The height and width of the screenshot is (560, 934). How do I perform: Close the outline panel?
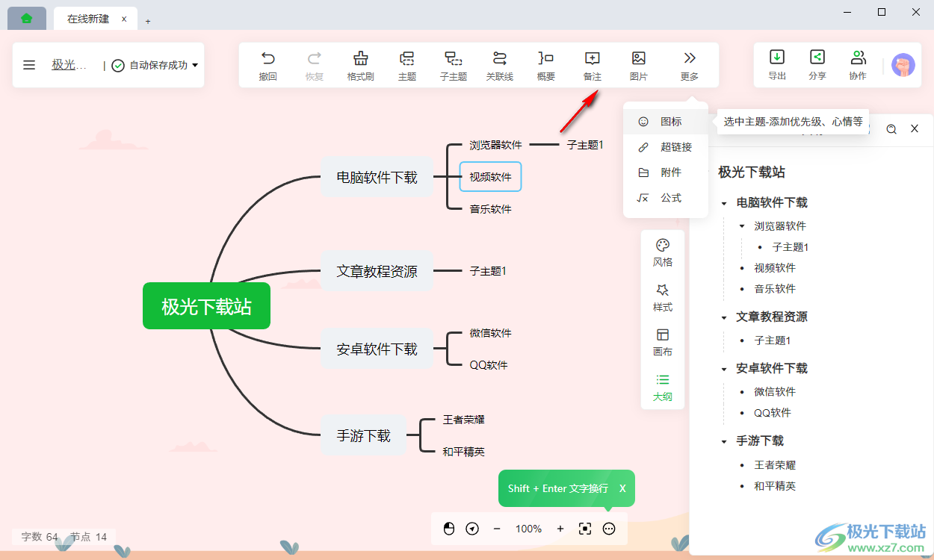click(915, 128)
